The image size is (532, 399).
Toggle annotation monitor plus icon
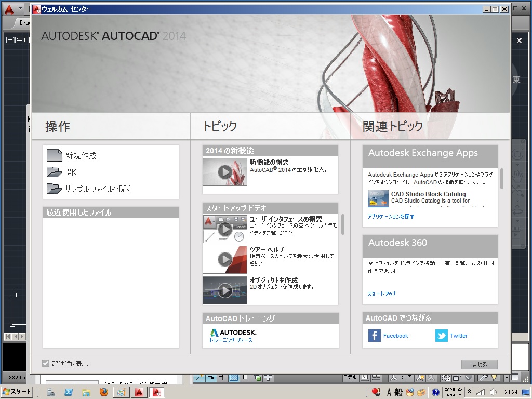pyautogui.click(x=268, y=378)
